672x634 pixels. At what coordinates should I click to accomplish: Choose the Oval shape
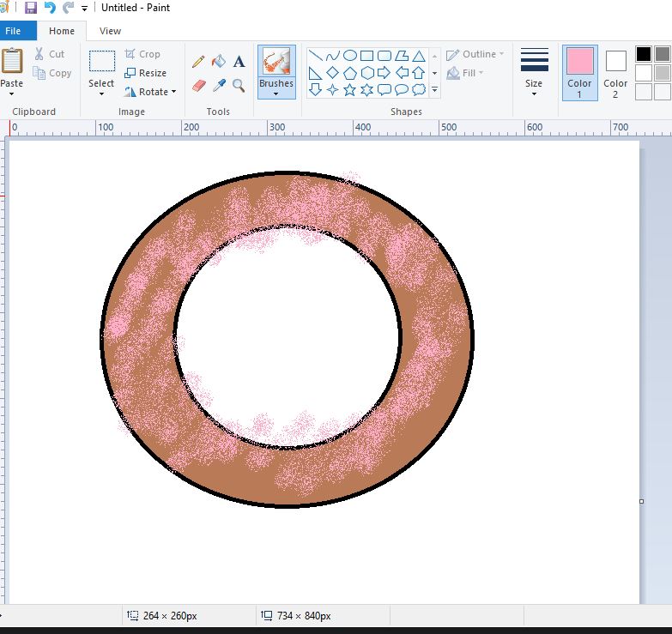(350, 56)
